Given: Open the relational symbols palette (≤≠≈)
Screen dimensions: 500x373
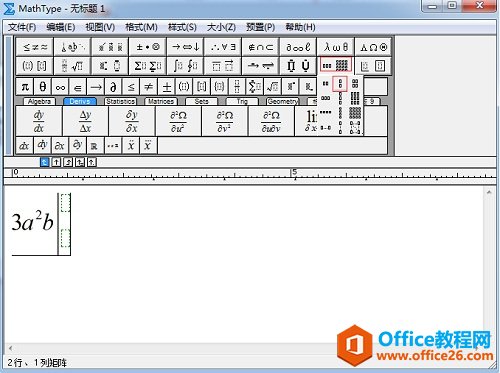Looking at the screenshot, I should click(35, 47).
